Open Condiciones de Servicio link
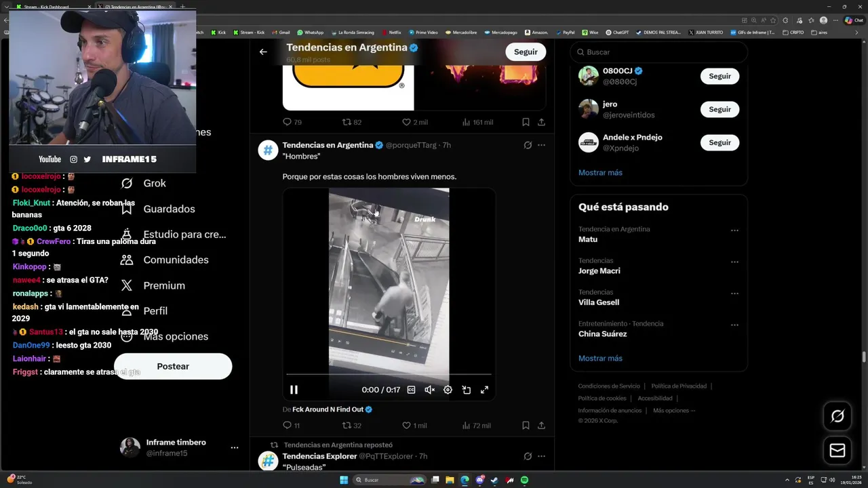This screenshot has height=488, width=868. [x=608, y=386]
